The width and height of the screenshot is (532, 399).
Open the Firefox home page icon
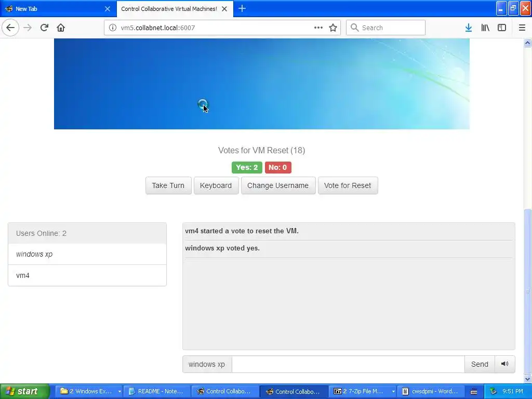[61, 28]
